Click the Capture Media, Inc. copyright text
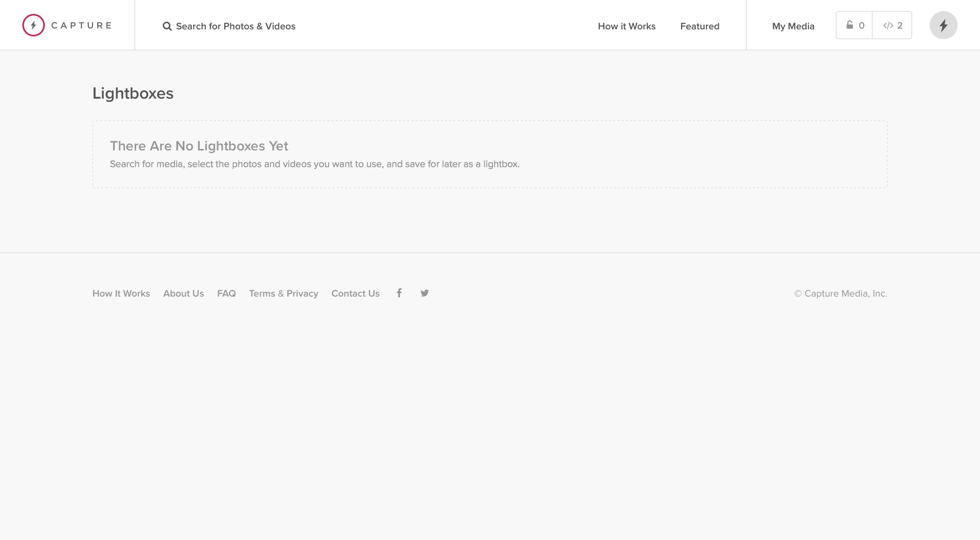 click(841, 293)
